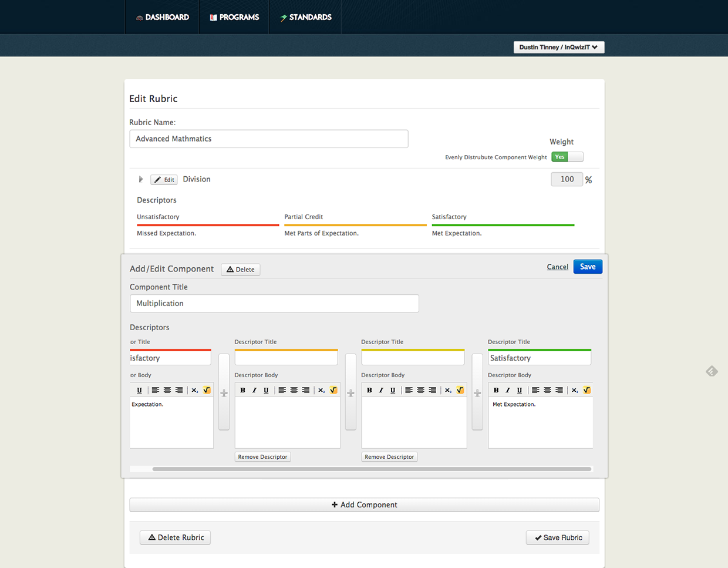Viewport: 728px width, 568px height.
Task: Navigate to the Dashboard
Action: 162,17
